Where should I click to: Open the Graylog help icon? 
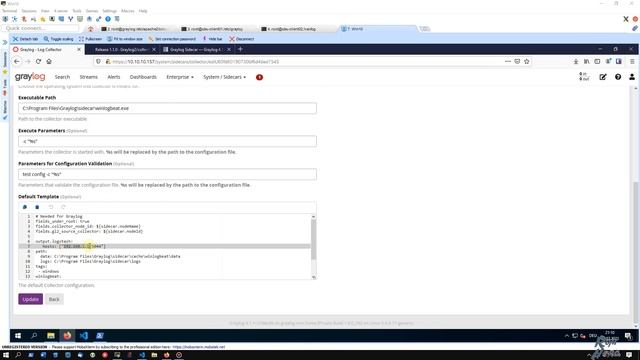pyautogui.click(x=618, y=77)
